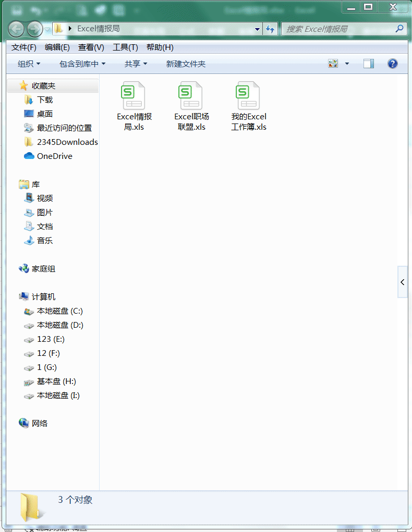Screen dimensions: 412x532
Task: Select the 我的Excel工作簿.xls file icon
Action: tap(248, 96)
